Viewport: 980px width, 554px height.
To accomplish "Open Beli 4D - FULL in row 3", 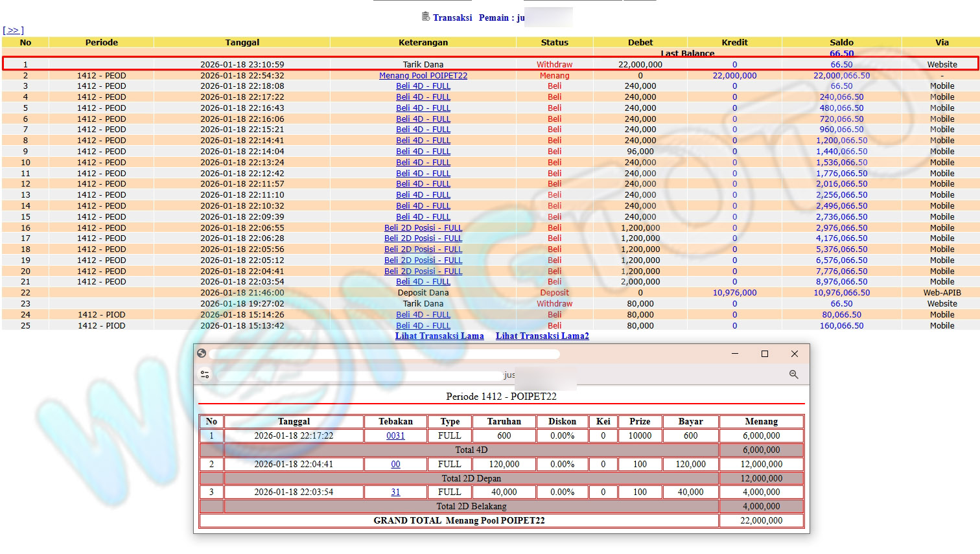I will [423, 86].
